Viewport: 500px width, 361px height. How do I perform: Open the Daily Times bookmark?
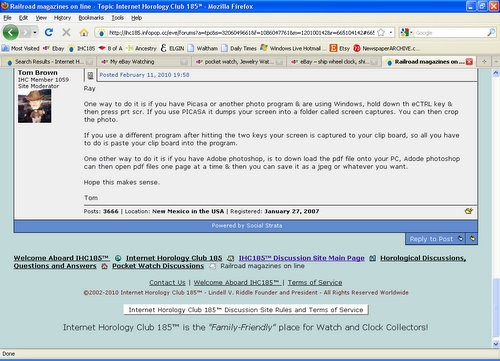click(239, 48)
